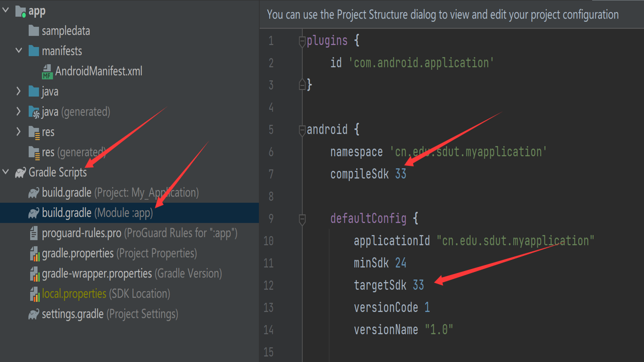Viewport: 644px width, 362px height.
Task: Click line number 7 in the gutter
Action: coord(271,174)
